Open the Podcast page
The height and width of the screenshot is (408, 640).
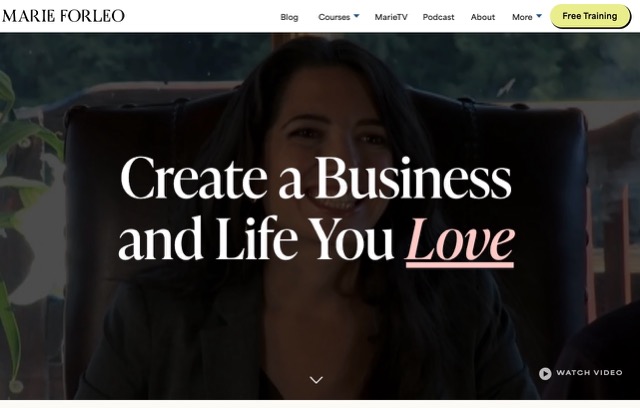[438, 17]
